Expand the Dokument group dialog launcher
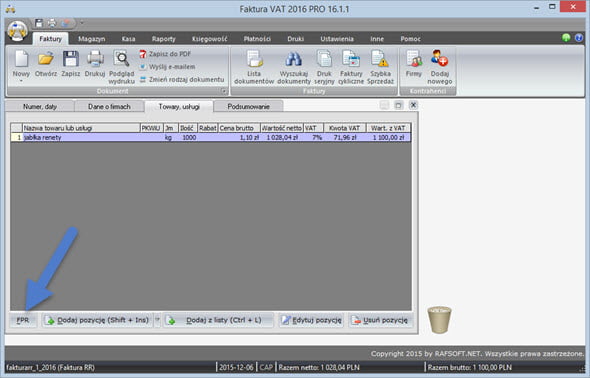The width and height of the screenshot is (590, 378). pos(224,91)
